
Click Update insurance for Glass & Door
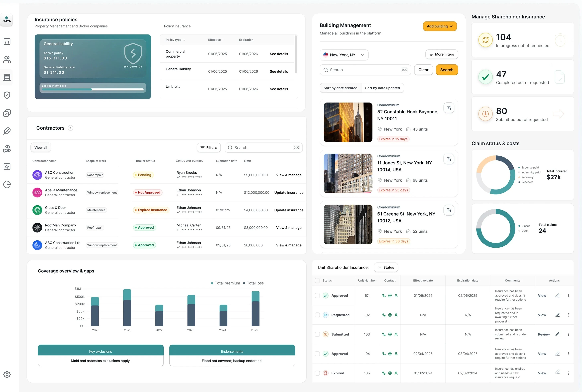289,210
